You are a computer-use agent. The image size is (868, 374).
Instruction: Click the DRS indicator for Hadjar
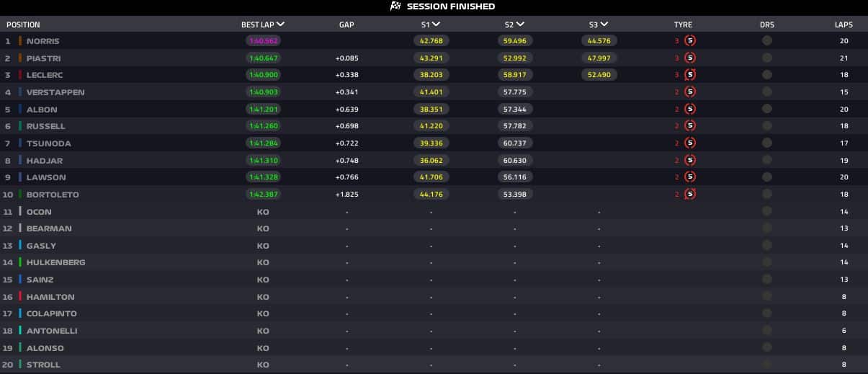[767, 160]
